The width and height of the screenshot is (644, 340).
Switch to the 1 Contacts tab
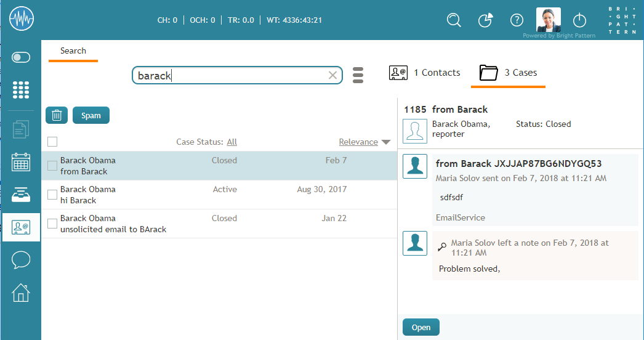point(425,73)
